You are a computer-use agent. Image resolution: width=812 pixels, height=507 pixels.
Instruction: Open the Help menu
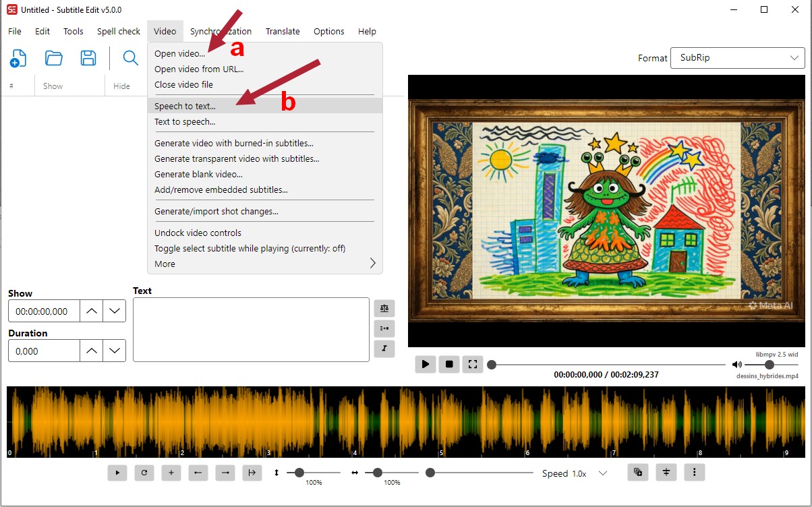368,31
